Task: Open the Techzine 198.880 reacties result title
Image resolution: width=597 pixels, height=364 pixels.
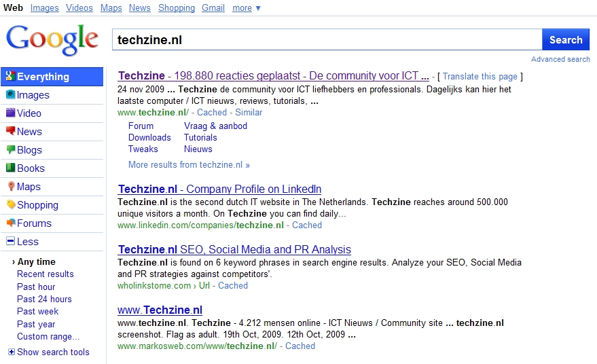Action: 274,76
